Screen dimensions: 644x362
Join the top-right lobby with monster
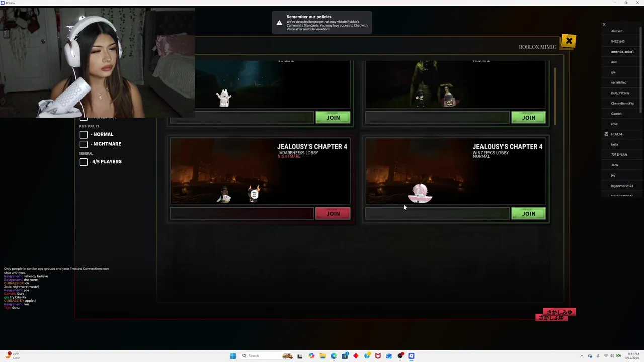[528, 118]
